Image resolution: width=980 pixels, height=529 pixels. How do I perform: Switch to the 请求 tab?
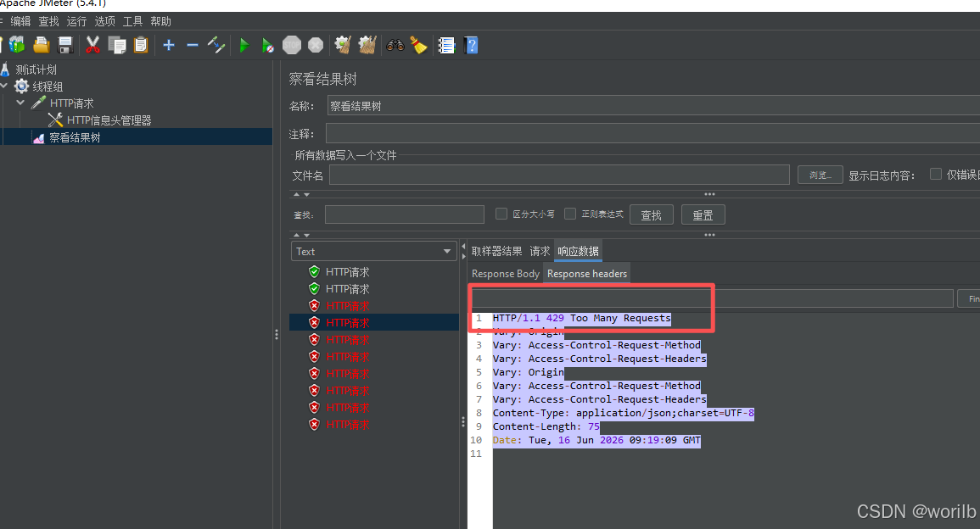[x=540, y=251]
